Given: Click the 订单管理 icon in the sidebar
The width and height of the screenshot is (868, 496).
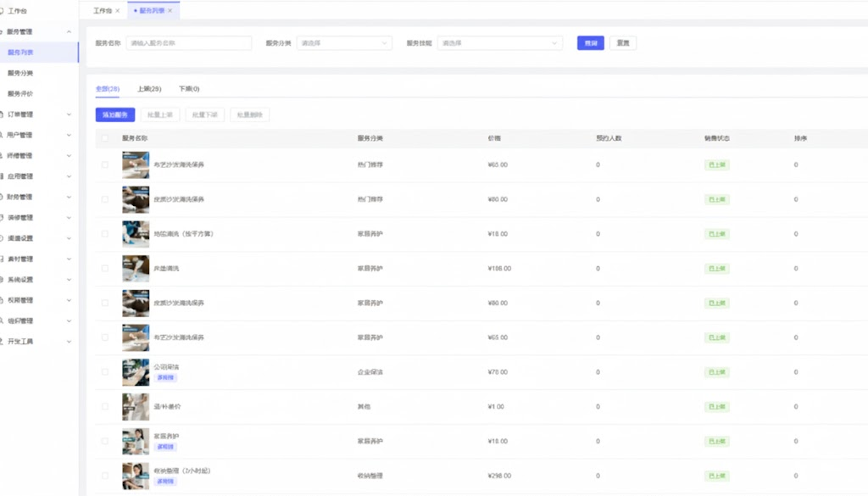Looking at the screenshot, I should coord(3,114).
